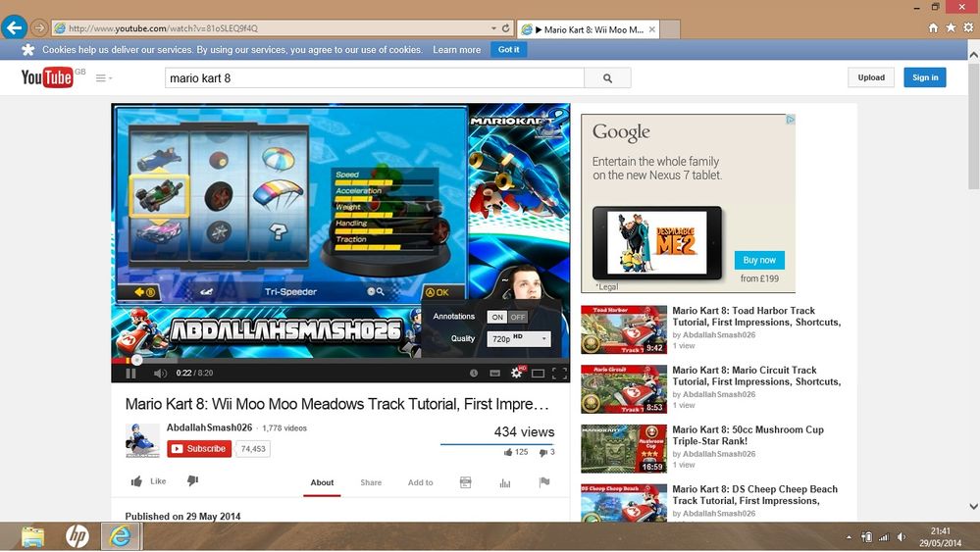Click Buy now in the Nexus ad
The width and height of the screenshot is (980, 552).
pos(759,260)
